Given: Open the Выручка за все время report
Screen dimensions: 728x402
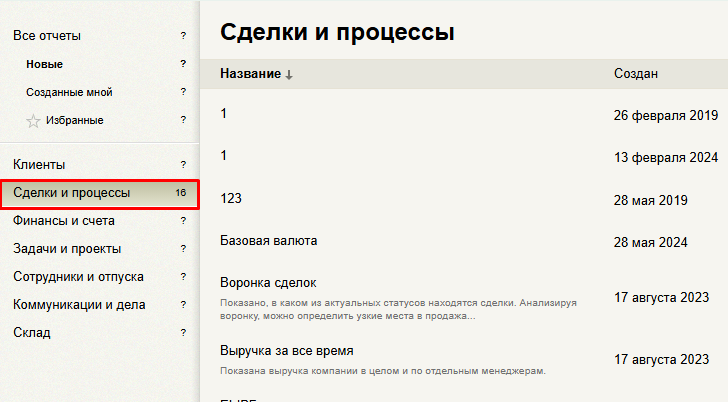Looking at the screenshot, I should [x=286, y=351].
